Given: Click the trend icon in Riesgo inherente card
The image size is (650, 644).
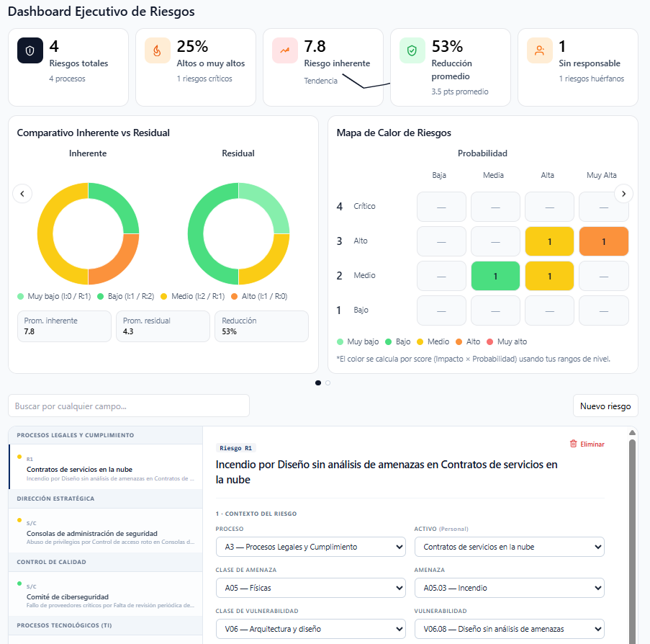Looking at the screenshot, I should [x=285, y=50].
